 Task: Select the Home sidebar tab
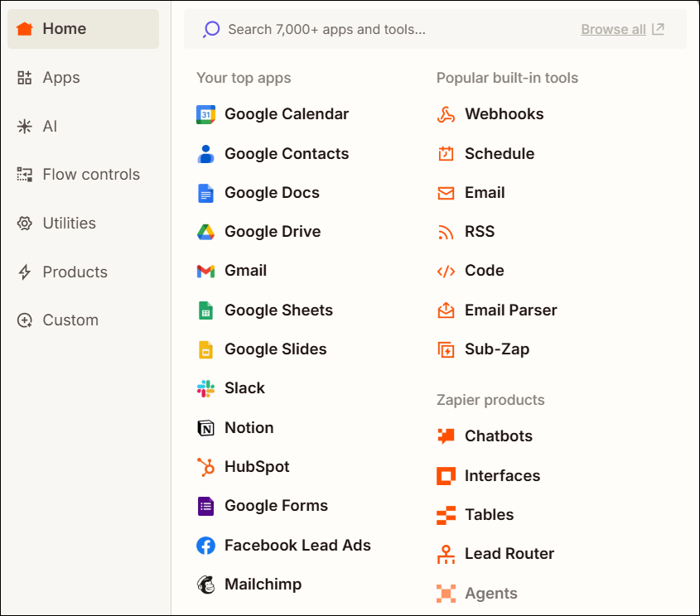[x=83, y=29]
